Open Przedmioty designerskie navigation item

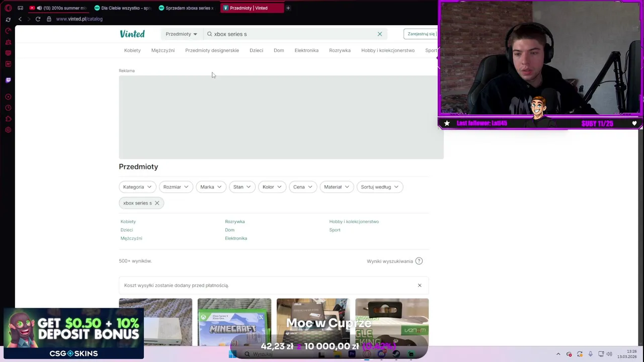tap(212, 50)
